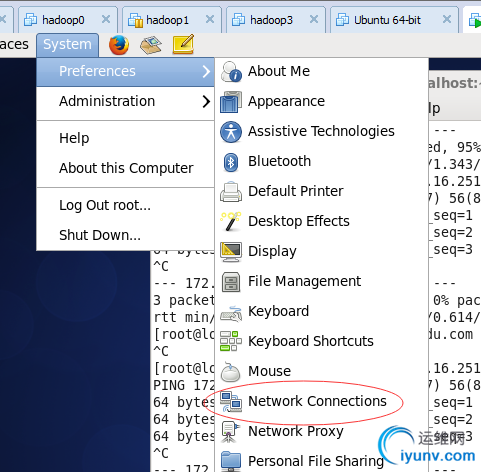481x472 pixels.
Task: Click the hadoop0 tab VM icon
Action: coord(31,20)
